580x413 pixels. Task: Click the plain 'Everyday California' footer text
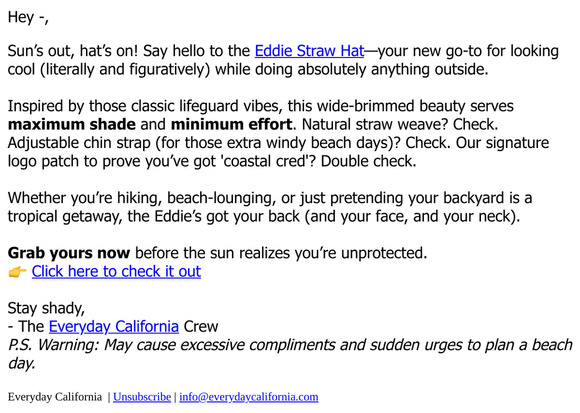coord(55,397)
